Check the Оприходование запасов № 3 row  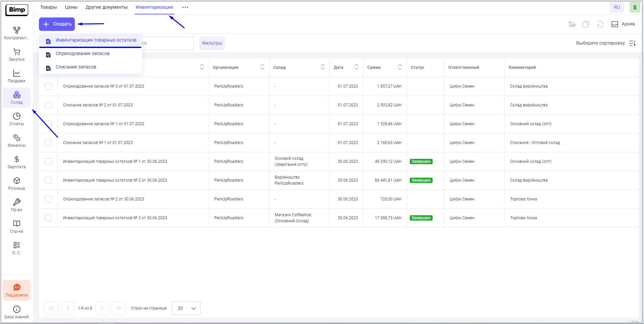(x=48, y=86)
